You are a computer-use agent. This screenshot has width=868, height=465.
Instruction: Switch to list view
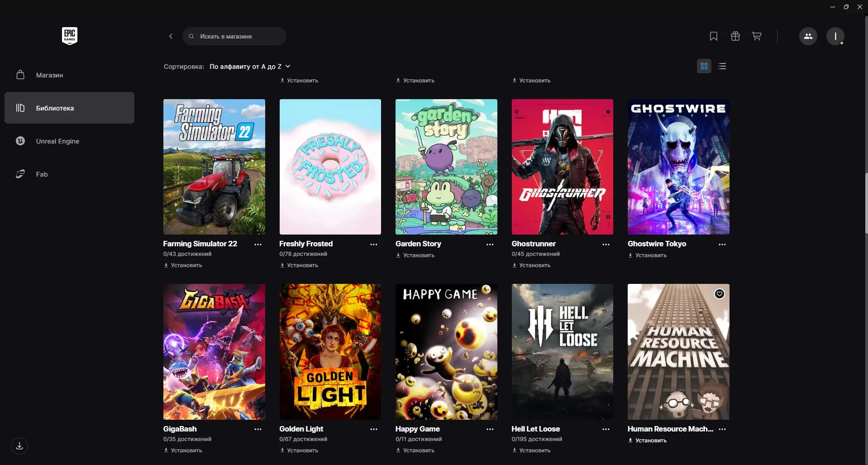[x=722, y=66]
